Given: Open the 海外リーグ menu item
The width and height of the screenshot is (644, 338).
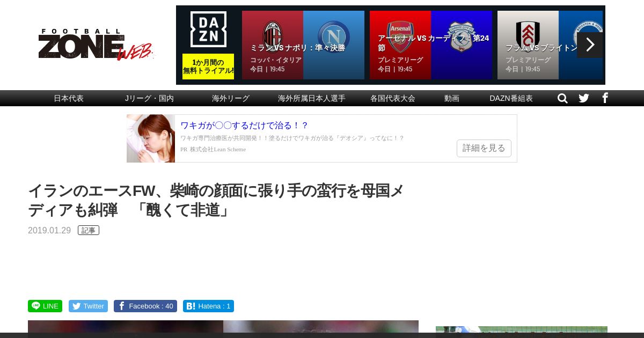Looking at the screenshot, I should pyautogui.click(x=231, y=98).
